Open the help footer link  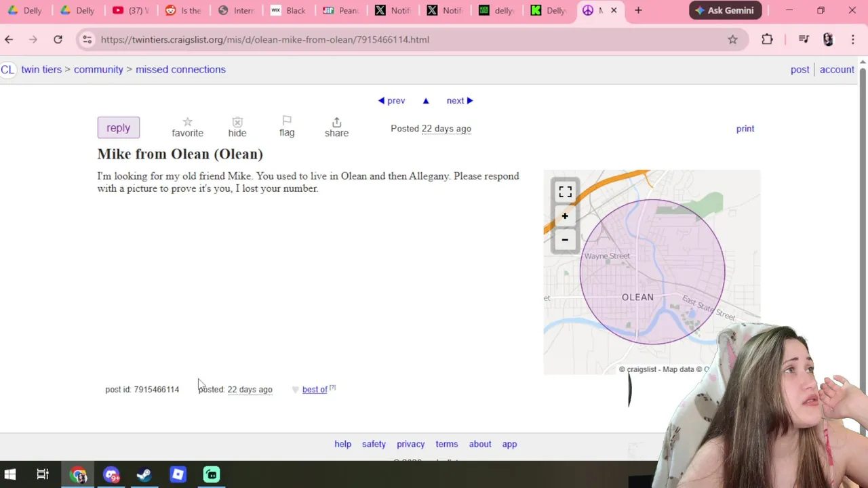pos(342,444)
